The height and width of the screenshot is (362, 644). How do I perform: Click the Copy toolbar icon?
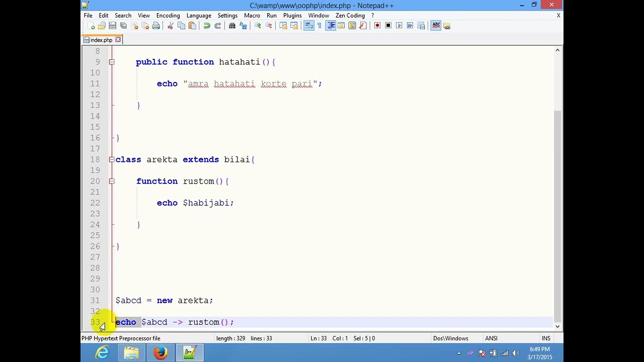181,26
